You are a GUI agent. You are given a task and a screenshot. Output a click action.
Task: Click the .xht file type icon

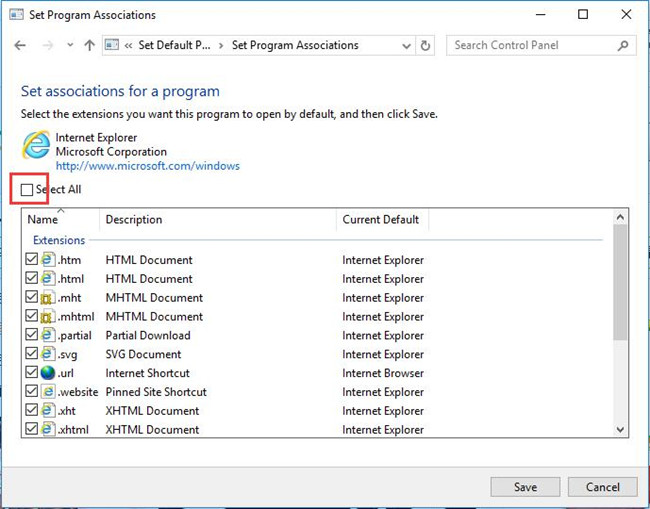pos(48,410)
